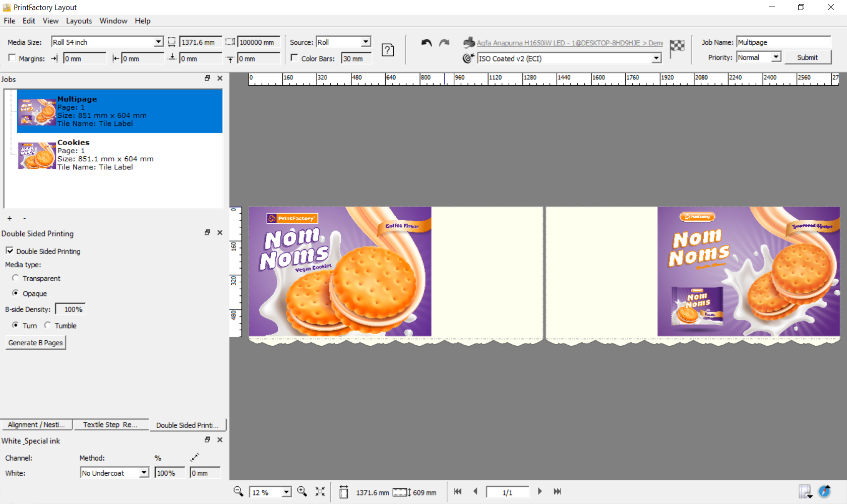Click the page number 1/1 field
Image resolution: width=847 pixels, height=504 pixels.
tap(507, 492)
